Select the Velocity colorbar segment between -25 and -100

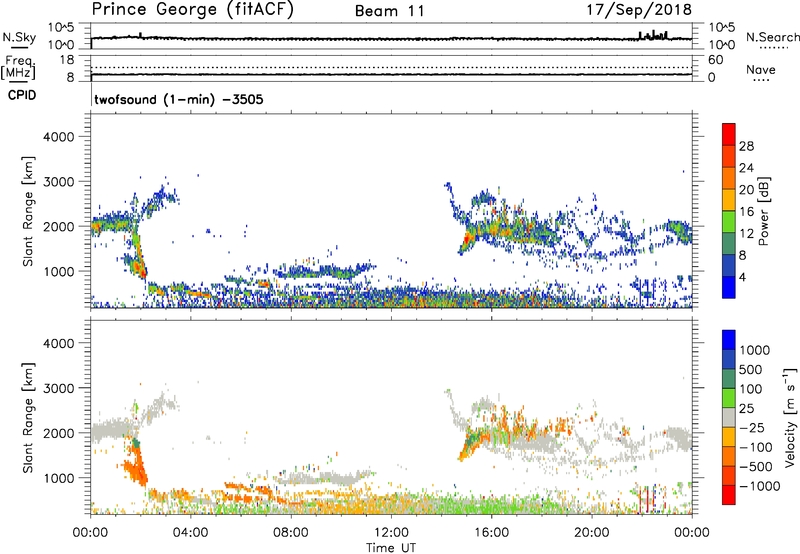[x=729, y=437]
